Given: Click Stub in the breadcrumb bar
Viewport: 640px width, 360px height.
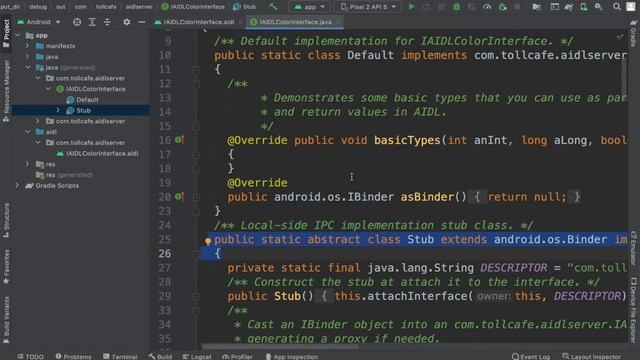Looking at the screenshot, I should coord(244,7).
